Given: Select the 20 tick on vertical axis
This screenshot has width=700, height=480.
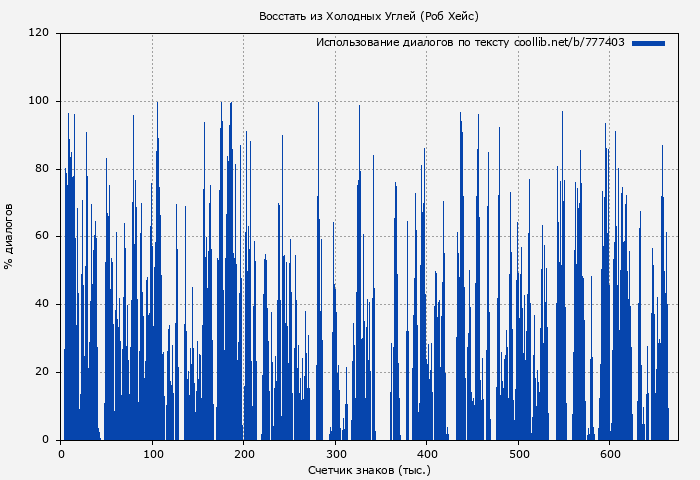Looking at the screenshot, I should (43, 372).
